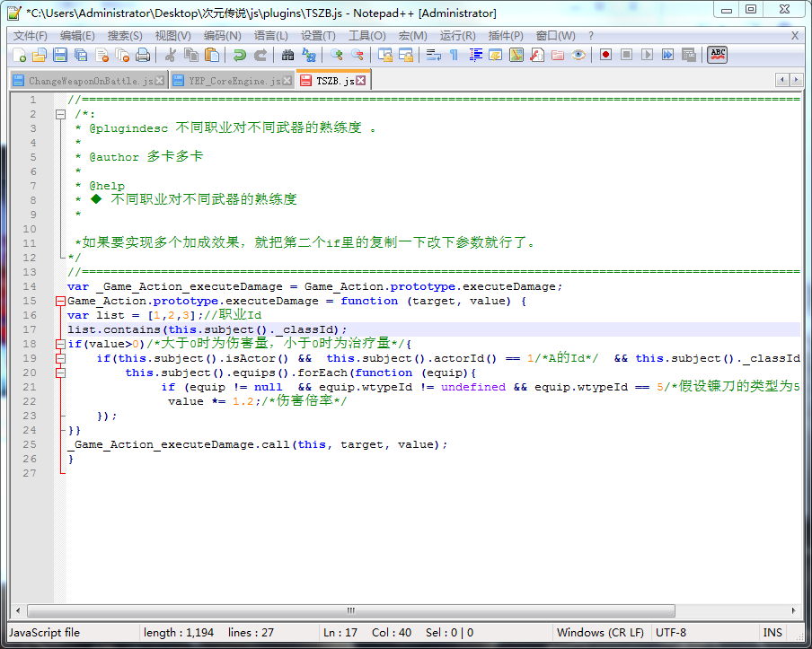Save the current recorded macro

point(689,55)
